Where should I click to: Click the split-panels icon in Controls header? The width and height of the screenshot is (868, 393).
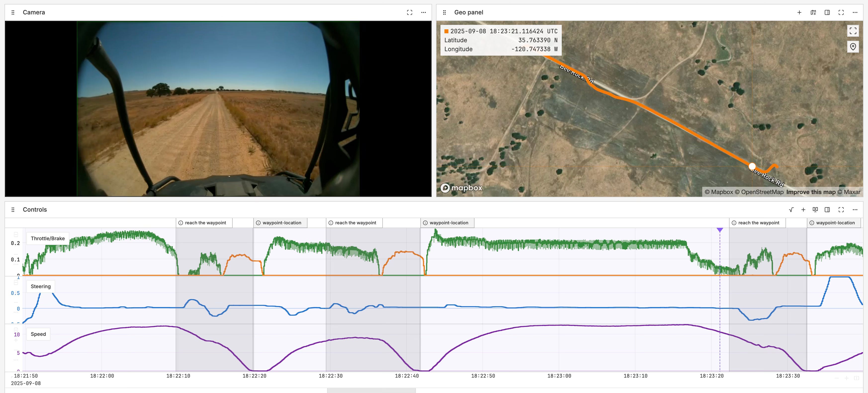click(x=815, y=210)
